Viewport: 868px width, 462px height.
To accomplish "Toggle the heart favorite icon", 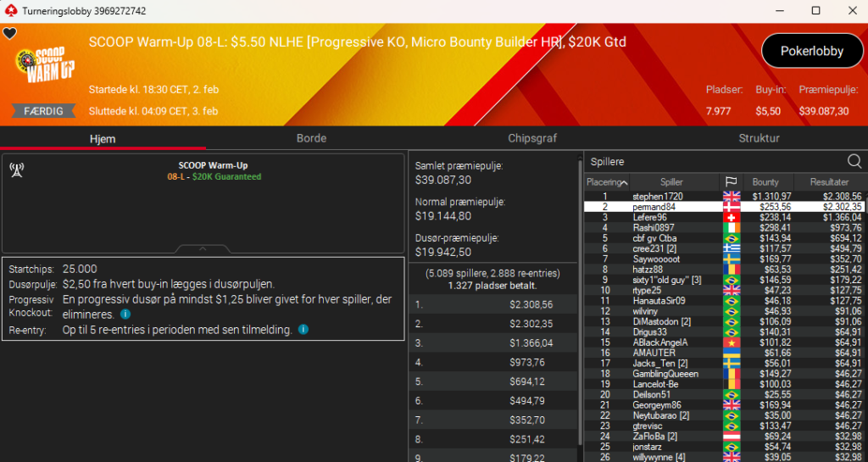I will (10, 34).
